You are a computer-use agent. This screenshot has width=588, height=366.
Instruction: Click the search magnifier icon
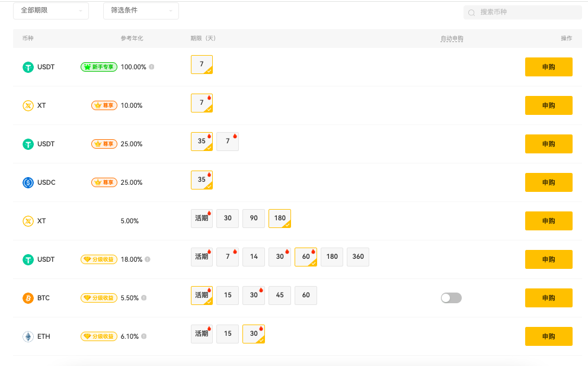pyautogui.click(x=472, y=12)
